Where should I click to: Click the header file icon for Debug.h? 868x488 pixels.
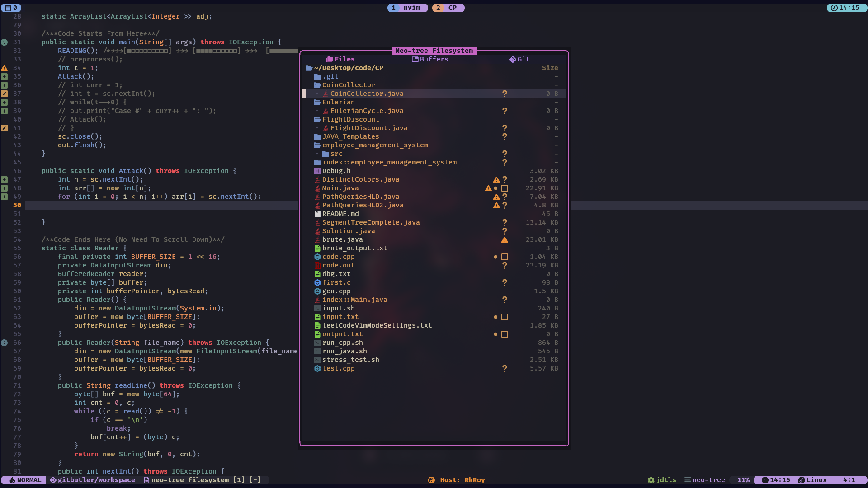click(317, 171)
